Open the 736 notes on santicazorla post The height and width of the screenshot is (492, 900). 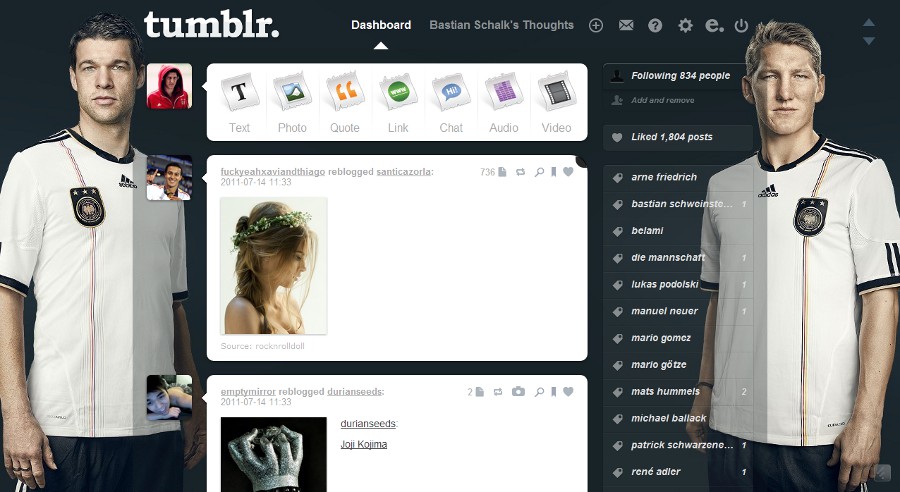(493, 172)
